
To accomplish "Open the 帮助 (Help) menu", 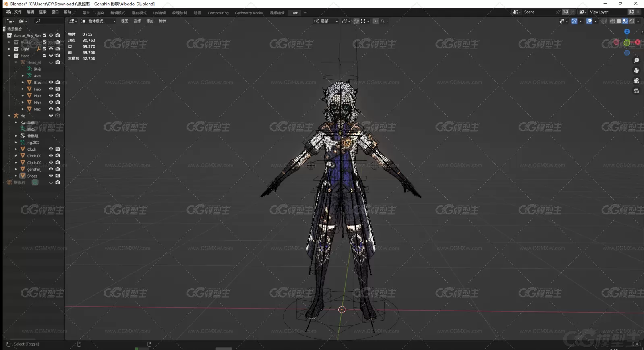I will pyautogui.click(x=67, y=12).
